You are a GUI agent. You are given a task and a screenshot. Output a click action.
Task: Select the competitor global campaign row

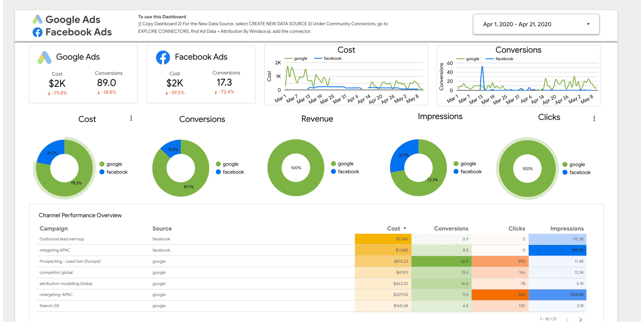pyautogui.click(x=311, y=273)
